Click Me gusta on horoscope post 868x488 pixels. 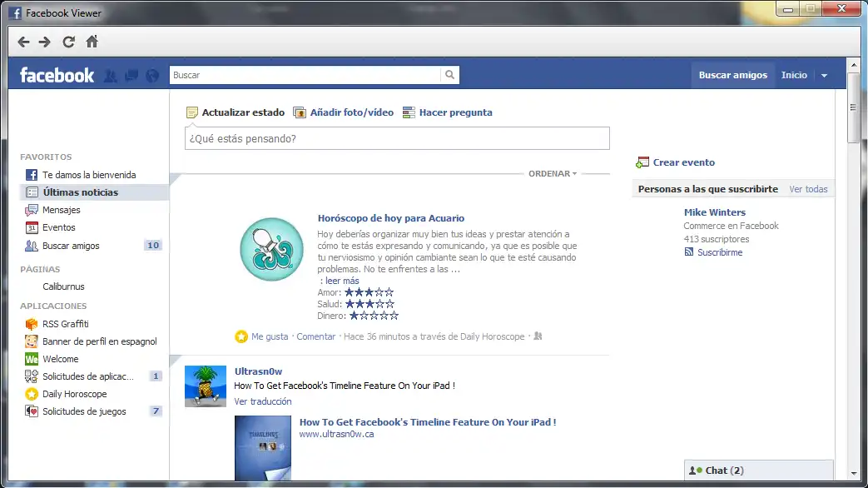(x=270, y=336)
